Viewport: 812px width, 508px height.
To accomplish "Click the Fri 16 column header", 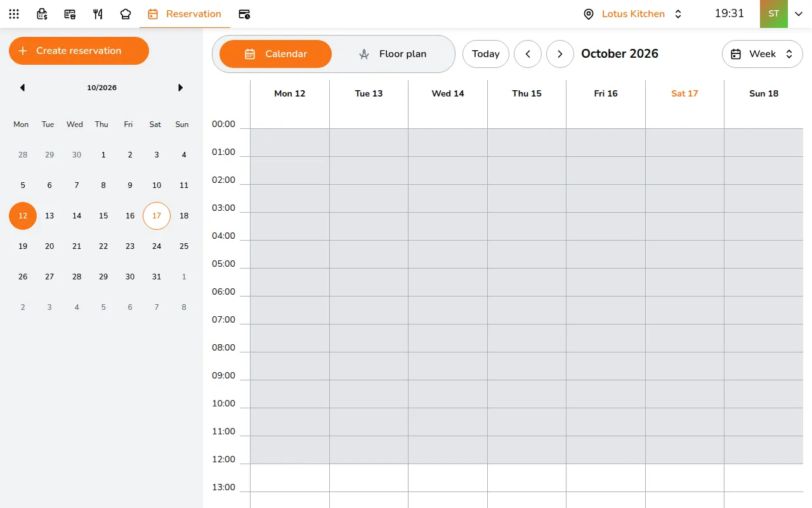I will tap(606, 93).
